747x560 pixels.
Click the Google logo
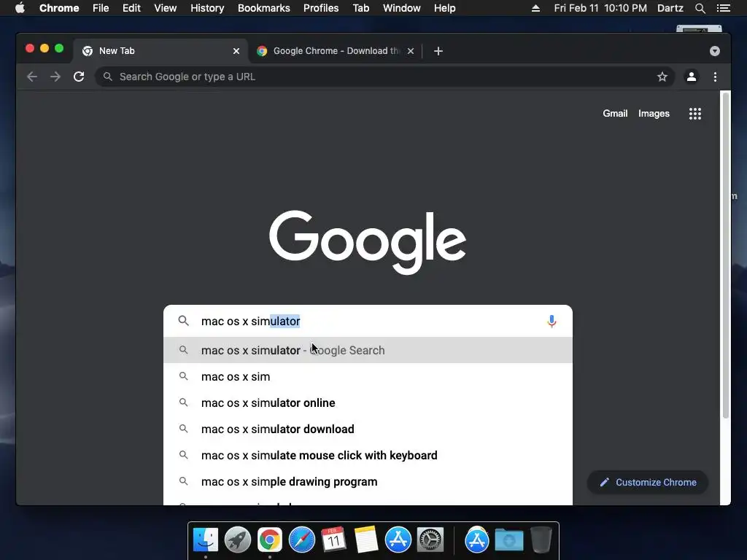368,241
